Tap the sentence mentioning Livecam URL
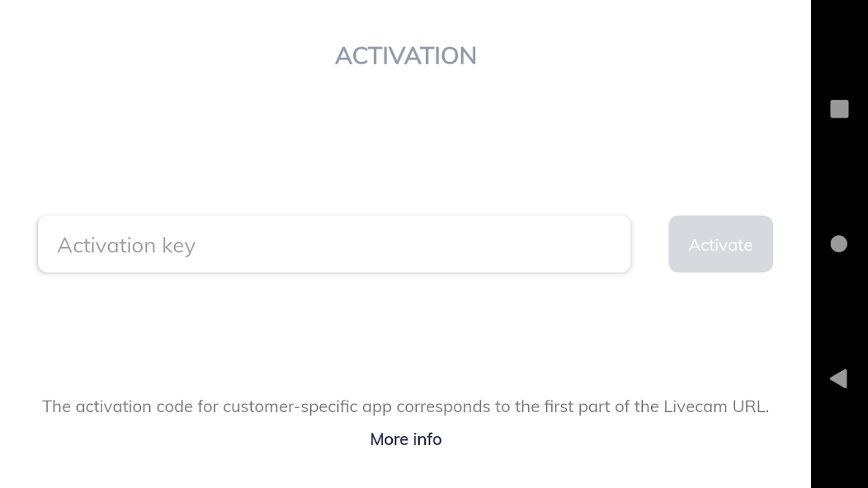 click(405, 406)
